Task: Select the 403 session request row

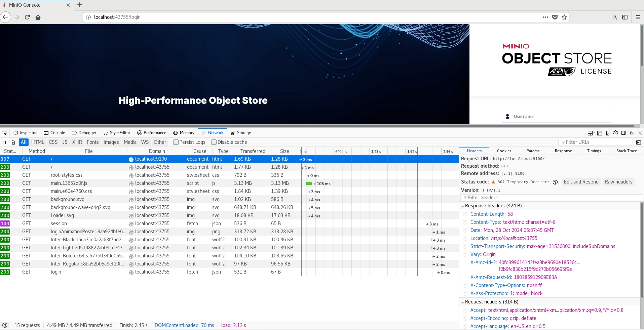Action: pyautogui.click(x=229, y=223)
